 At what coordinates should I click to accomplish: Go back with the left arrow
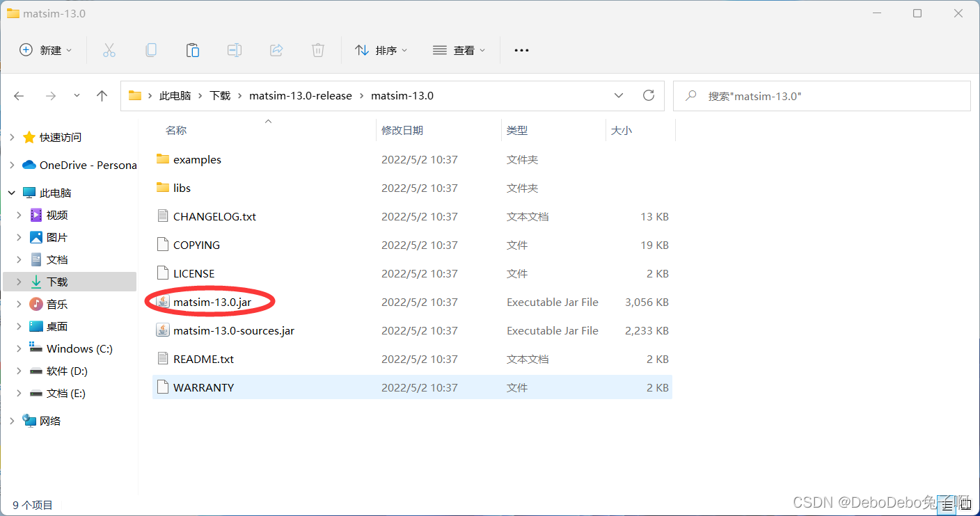pyautogui.click(x=19, y=96)
